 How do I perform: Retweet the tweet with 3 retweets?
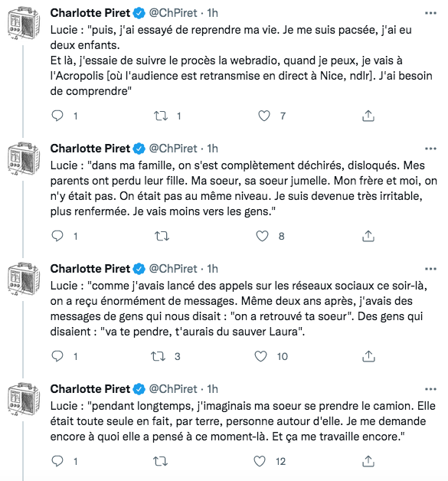(x=159, y=356)
